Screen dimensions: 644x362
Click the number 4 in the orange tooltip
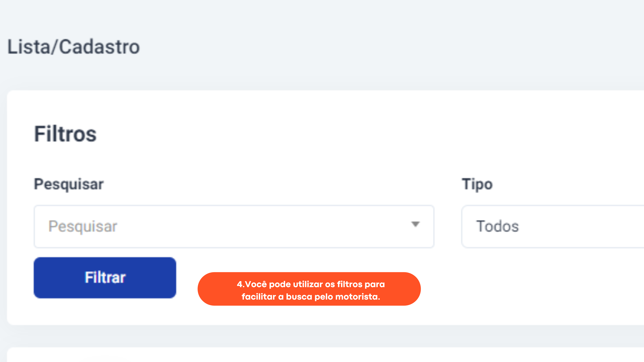(239, 284)
